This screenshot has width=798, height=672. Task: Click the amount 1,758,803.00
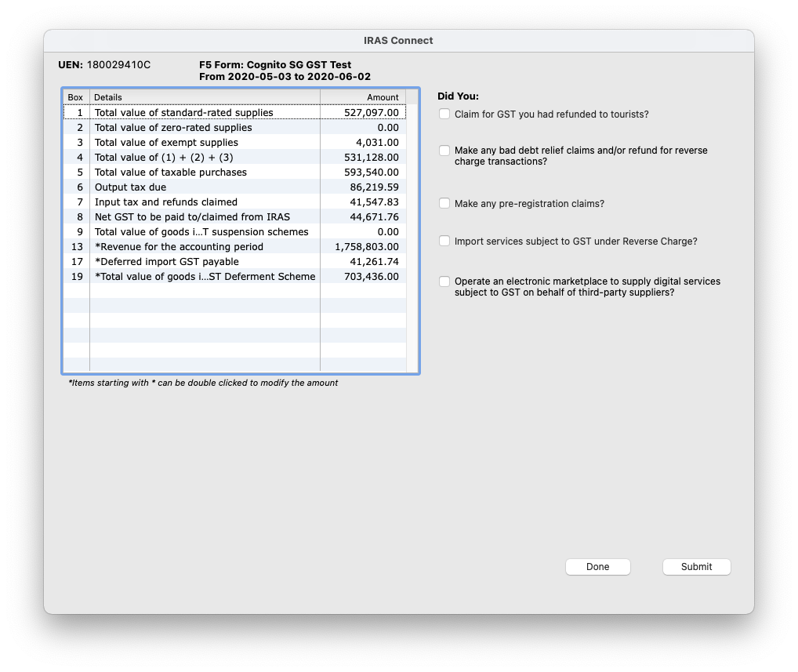(366, 246)
